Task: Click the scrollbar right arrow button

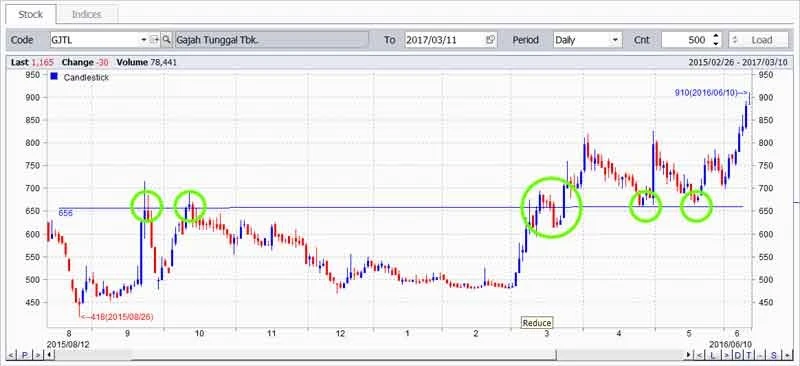Action: pyautogui.click(x=689, y=355)
